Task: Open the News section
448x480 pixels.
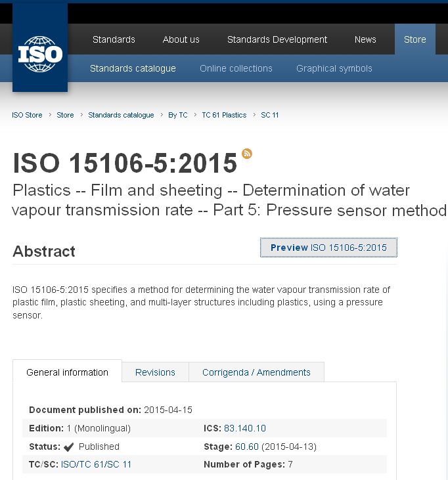Action: (365, 39)
